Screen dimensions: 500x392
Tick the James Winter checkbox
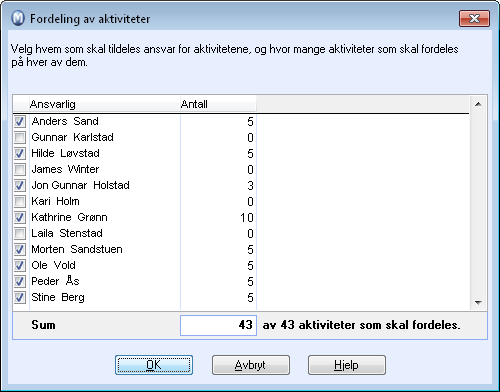pyautogui.click(x=20, y=169)
